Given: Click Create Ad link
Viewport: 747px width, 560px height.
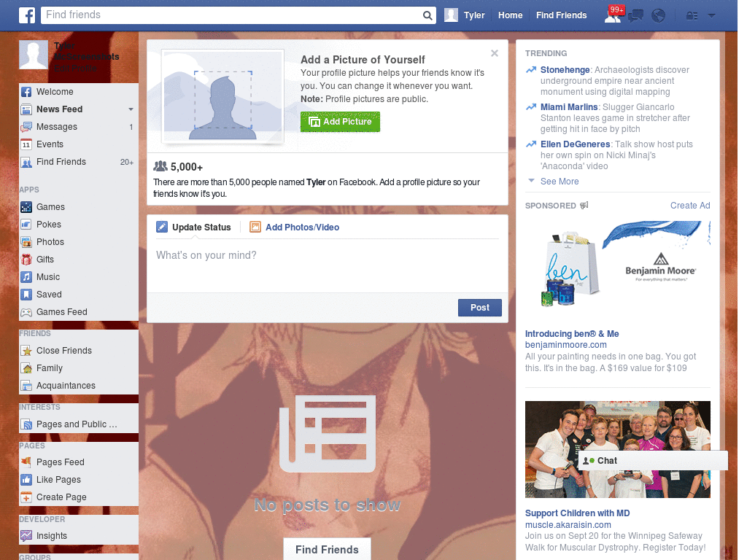Looking at the screenshot, I should tap(690, 206).
